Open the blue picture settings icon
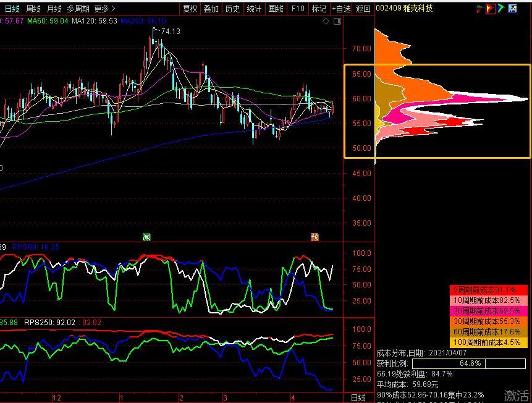Viewport: 532px width, 403px height. click(x=512, y=9)
